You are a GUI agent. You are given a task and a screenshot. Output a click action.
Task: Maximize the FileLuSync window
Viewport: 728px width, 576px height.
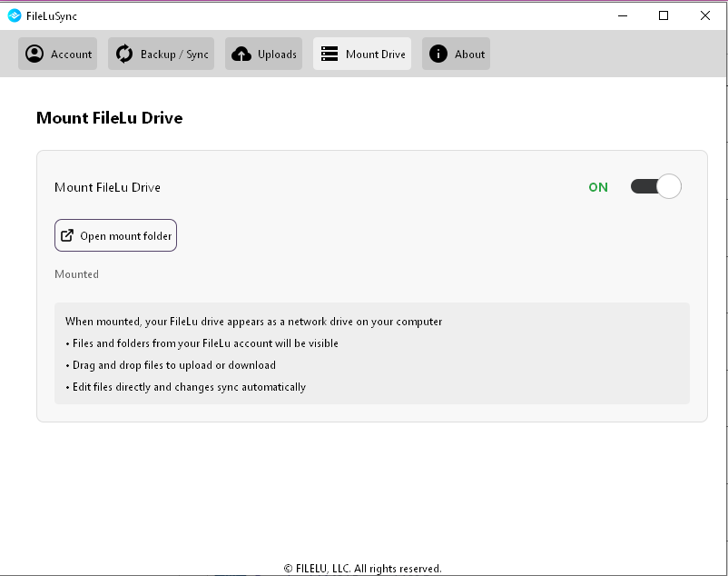pyautogui.click(x=664, y=15)
